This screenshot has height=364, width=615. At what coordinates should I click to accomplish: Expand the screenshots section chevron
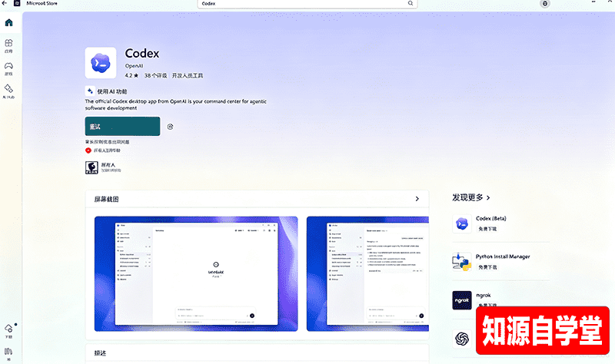(x=417, y=199)
